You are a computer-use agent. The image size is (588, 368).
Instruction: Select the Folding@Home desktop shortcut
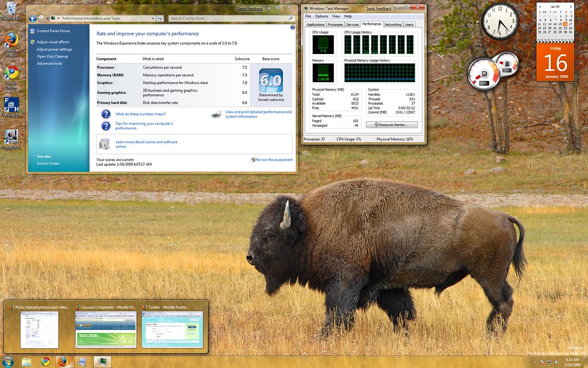pyautogui.click(x=11, y=106)
